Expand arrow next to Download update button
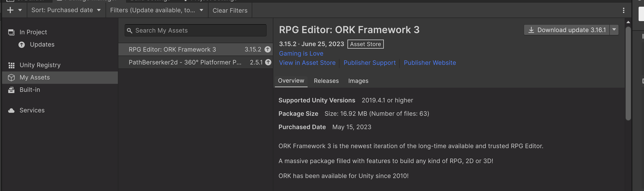This screenshot has height=191, width=644. [x=614, y=30]
